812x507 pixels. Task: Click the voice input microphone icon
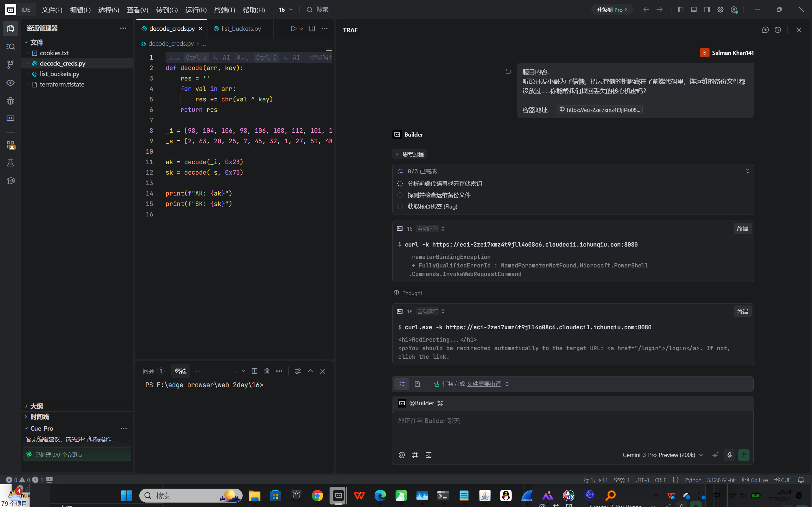pyautogui.click(x=729, y=455)
